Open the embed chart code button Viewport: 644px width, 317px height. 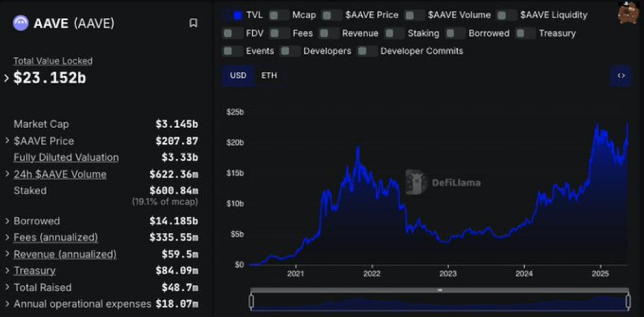620,76
